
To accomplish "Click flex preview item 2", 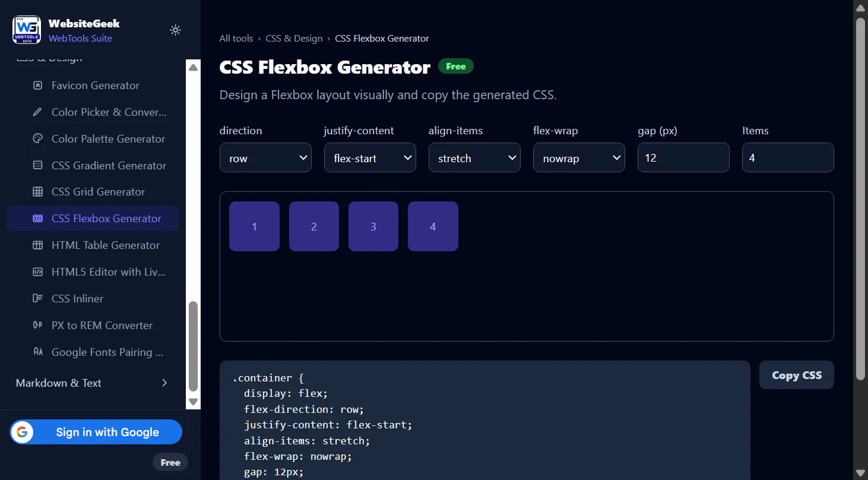I will 314,226.
